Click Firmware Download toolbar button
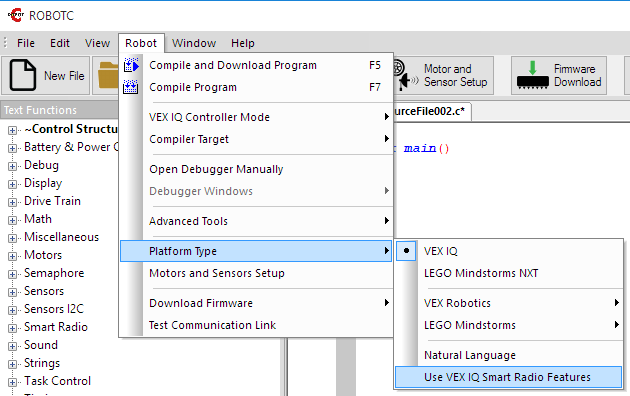The height and width of the screenshot is (396, 630). [x=559, y=76]
